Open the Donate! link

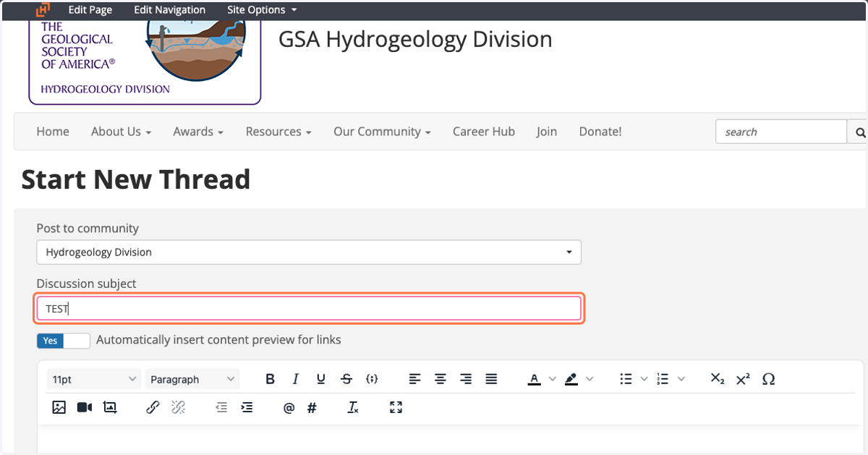pos(600,132)
